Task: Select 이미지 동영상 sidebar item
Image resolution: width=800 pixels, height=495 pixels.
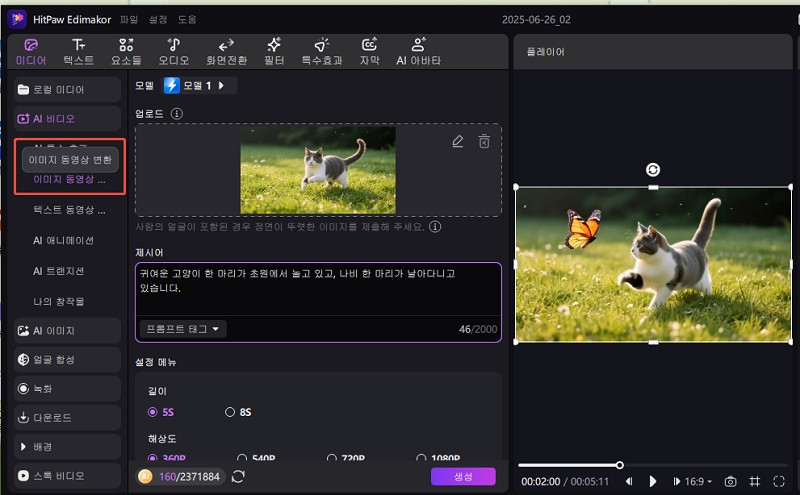Action: (x=69, y=179)
